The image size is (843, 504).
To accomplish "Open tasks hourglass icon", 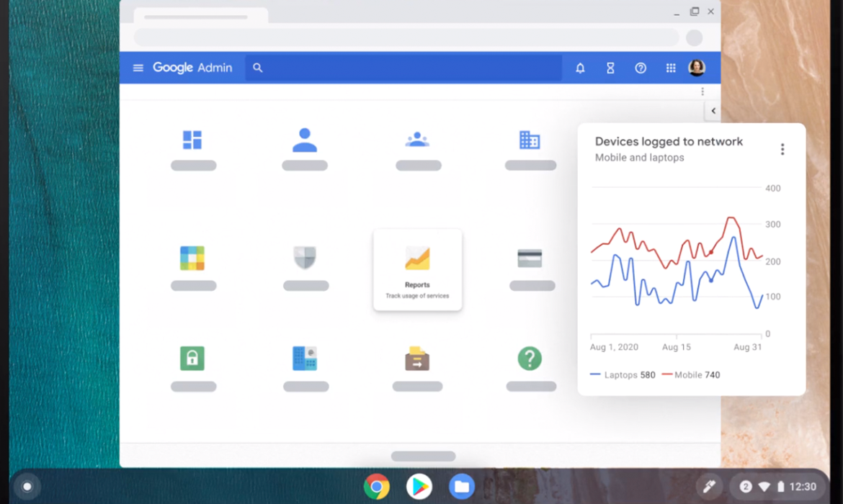I will (x=610, y=68).
